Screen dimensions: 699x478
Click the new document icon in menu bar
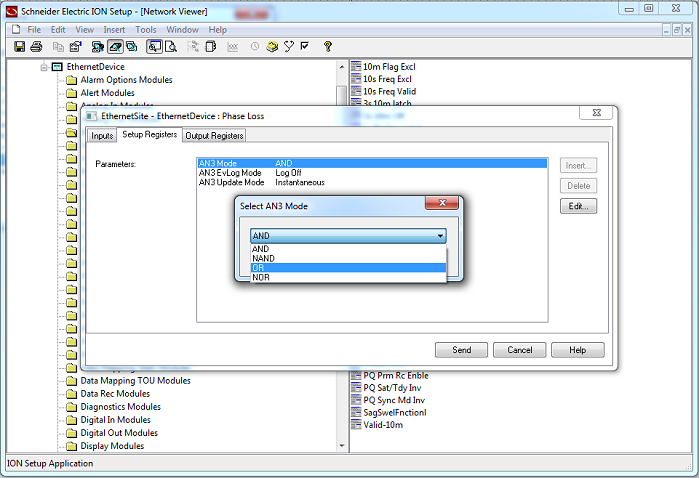point(16,29)
